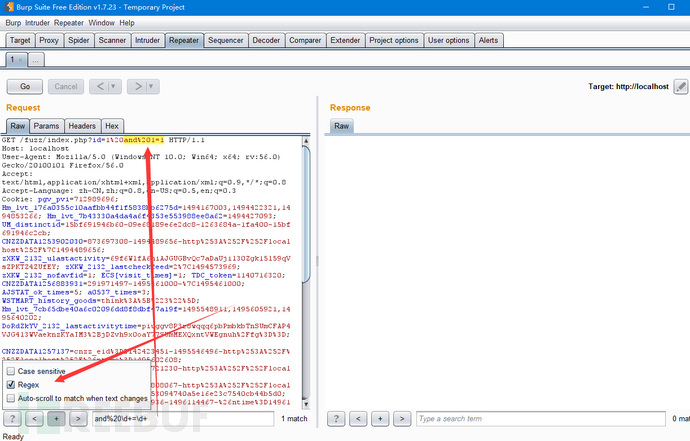690x441 pixels.
Task: Open the User options tab
Action: coord(449,40)
